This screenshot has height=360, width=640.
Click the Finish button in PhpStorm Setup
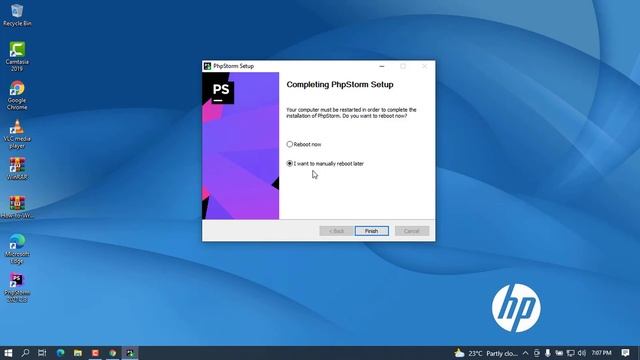coord(371,231)
